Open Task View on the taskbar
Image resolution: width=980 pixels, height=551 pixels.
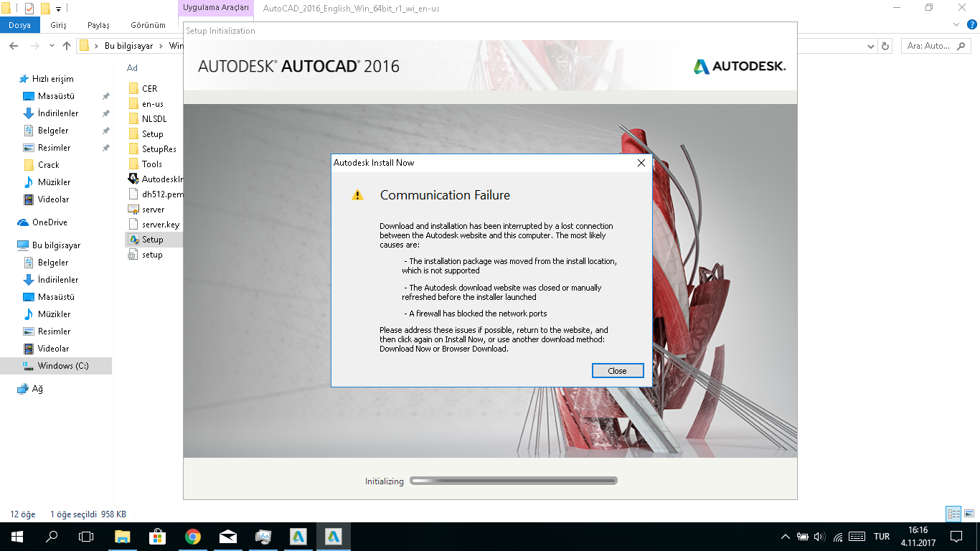[86, 537]
